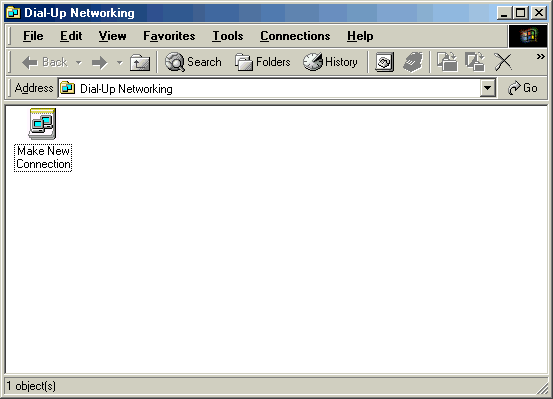Open the History pane
Screen dimensions: 553x399
330,62
